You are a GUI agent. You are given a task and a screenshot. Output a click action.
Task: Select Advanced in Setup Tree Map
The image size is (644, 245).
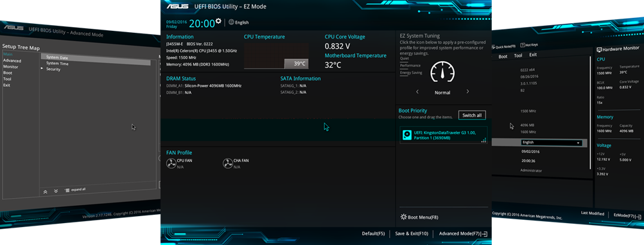(12, 60)
